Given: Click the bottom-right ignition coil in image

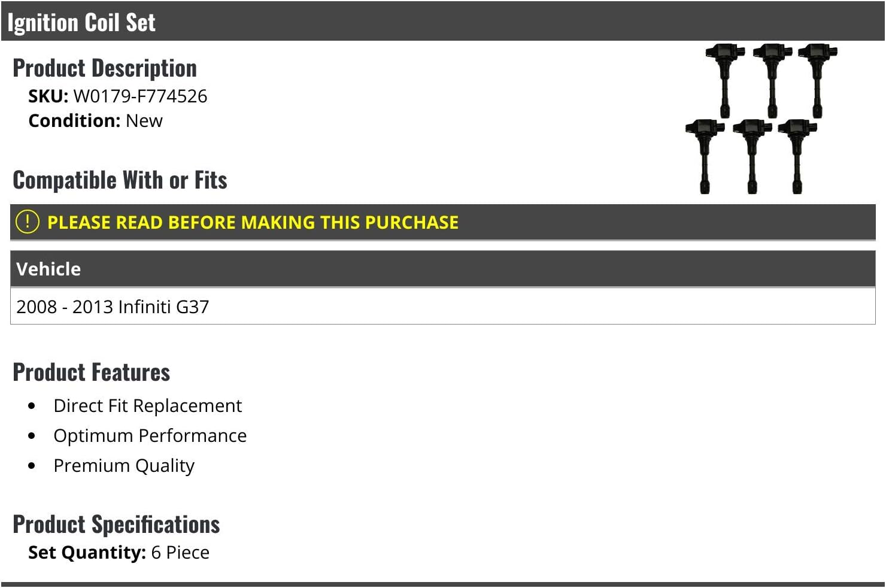Looking at the screenshot, I should 797,154.
